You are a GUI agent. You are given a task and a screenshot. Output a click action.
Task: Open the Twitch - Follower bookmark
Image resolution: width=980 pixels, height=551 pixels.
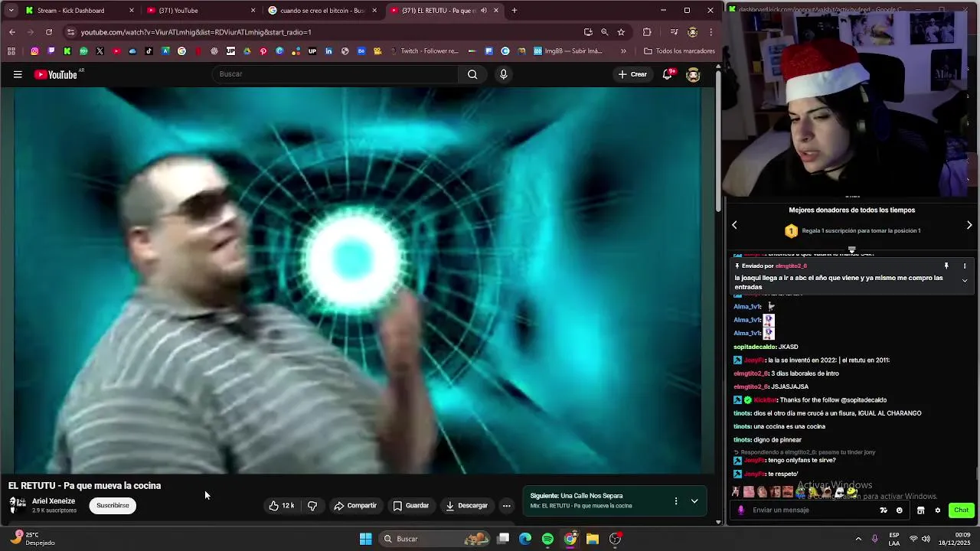point(423,51)
